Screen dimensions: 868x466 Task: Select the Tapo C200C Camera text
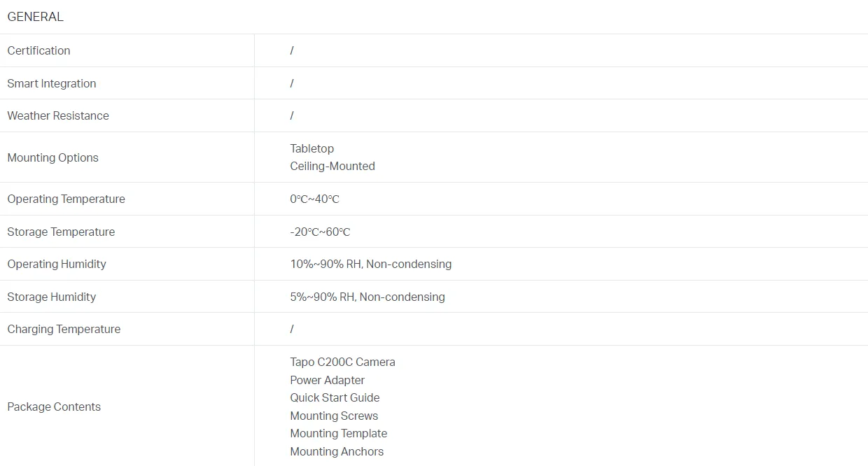click(342, 362)
